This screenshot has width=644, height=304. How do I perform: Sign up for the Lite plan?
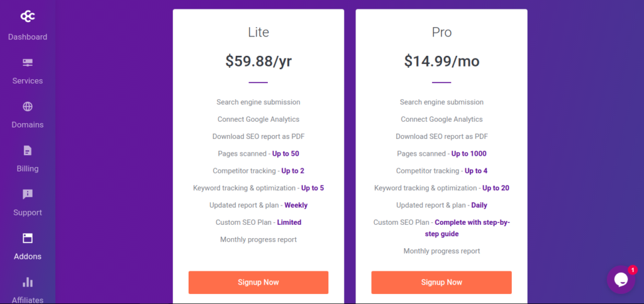[258, 282]
